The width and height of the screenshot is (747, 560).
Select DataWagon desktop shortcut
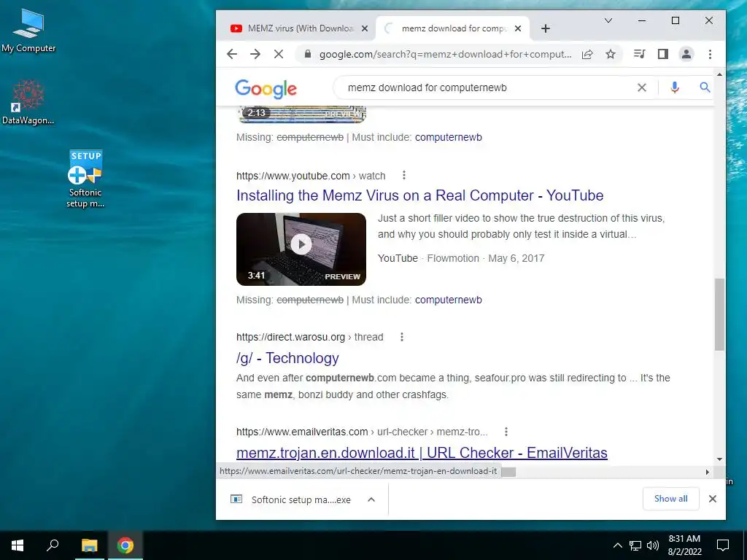pyautogui.click(x=28, y=103)
